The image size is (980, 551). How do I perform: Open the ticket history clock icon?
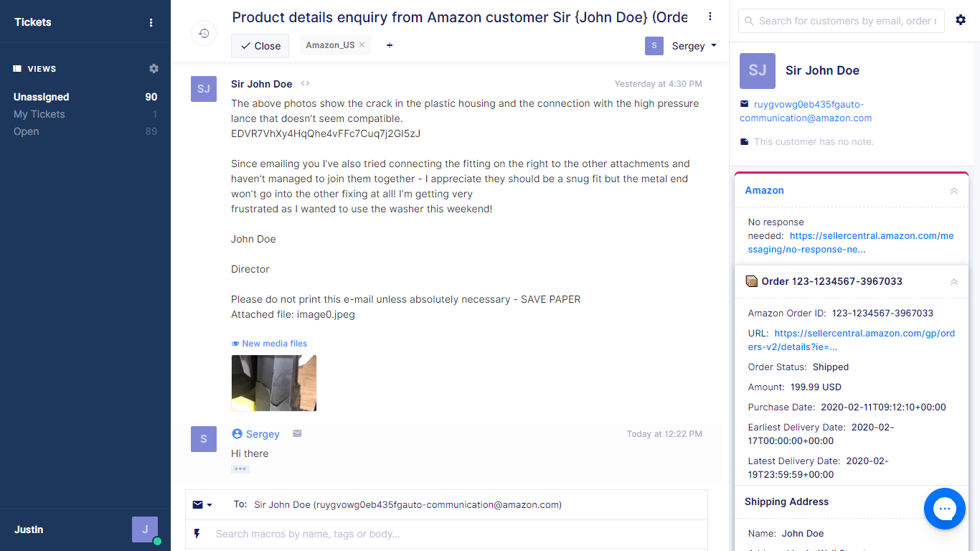click(204, 33)
